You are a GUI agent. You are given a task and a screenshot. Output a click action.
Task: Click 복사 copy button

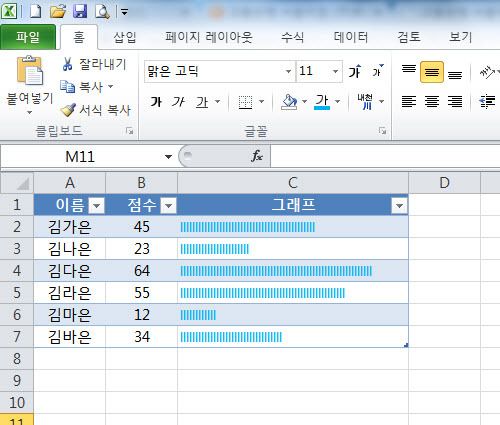click(x=82, y=87)
